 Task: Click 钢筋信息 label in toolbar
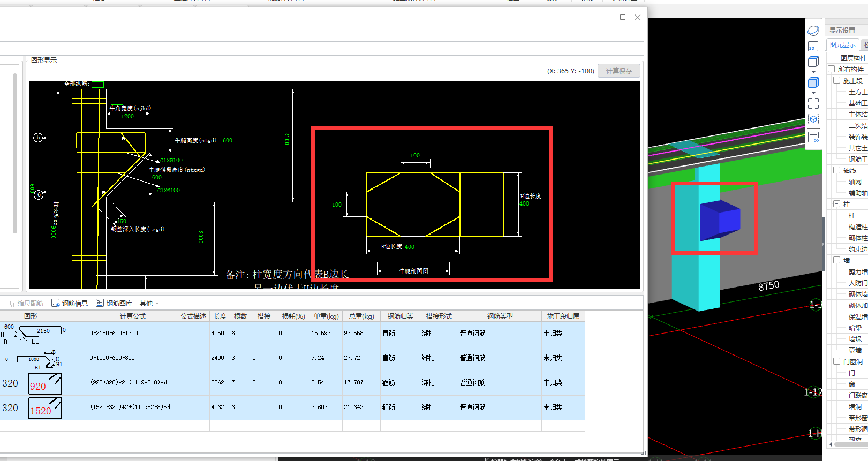pos(75,303)
